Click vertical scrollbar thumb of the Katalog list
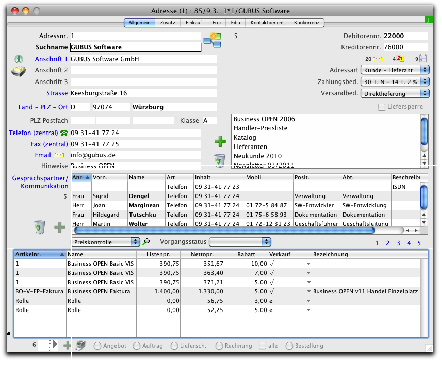This screenshot has height=366, width=442. 424,130
